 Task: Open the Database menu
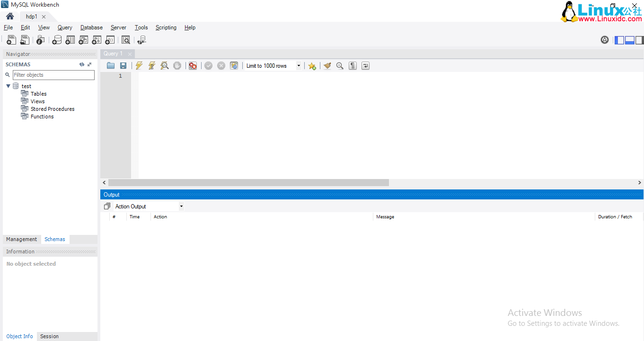(x=91, y=27)
